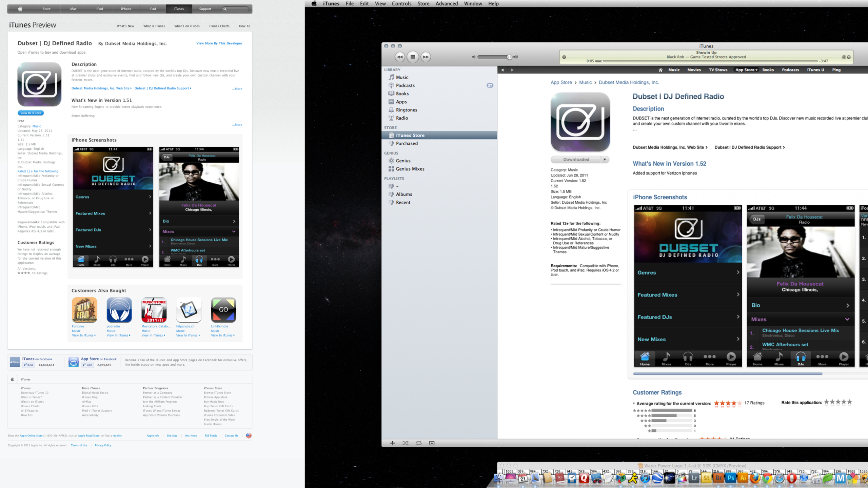Add new playlist with plus icon
The height and width of the screenshot is (488, 868).
click(392, 443)
